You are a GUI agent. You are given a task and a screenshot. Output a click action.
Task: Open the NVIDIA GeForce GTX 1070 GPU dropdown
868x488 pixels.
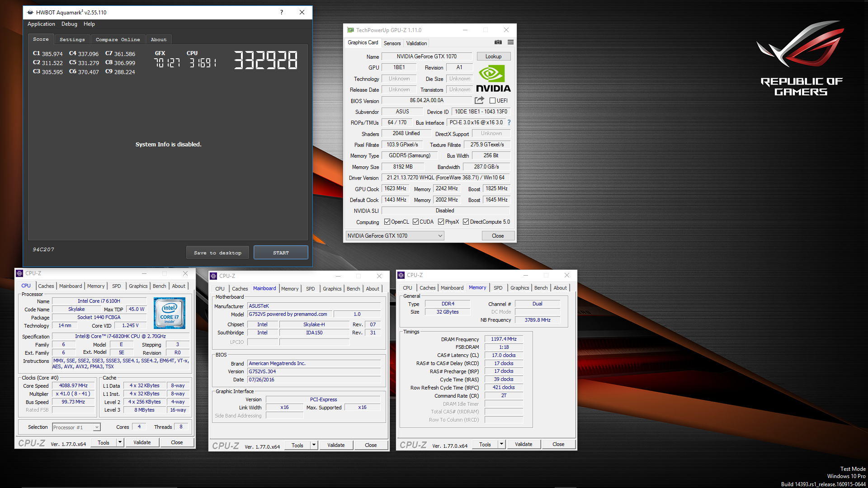(x=395, y=236)
